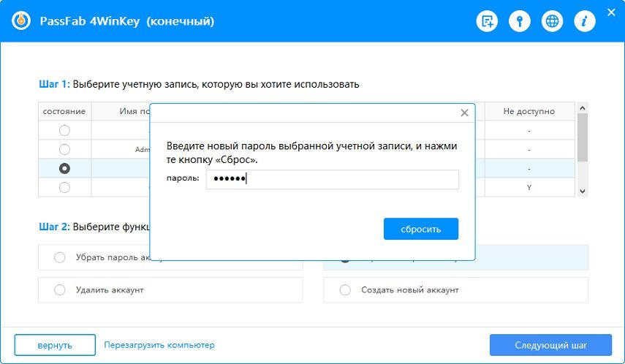Select the Adm account row radio button
Viewport: 625px width, 364px height.
point(64,150)
